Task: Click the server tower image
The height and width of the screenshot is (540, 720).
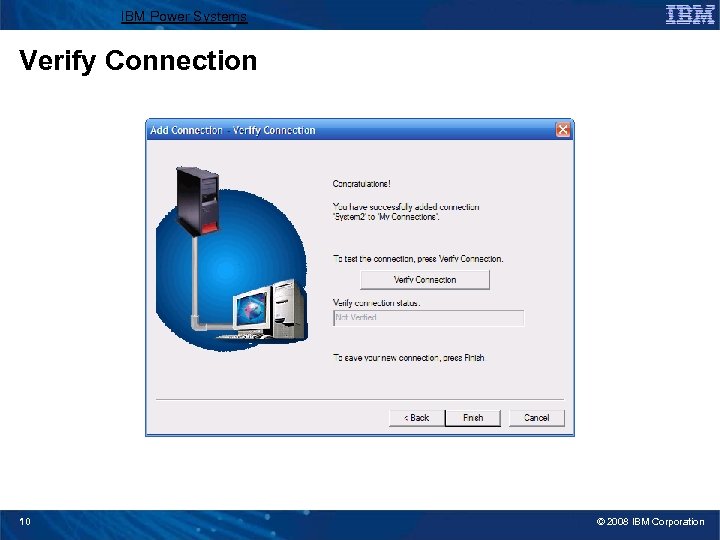Action: (198, 201)
